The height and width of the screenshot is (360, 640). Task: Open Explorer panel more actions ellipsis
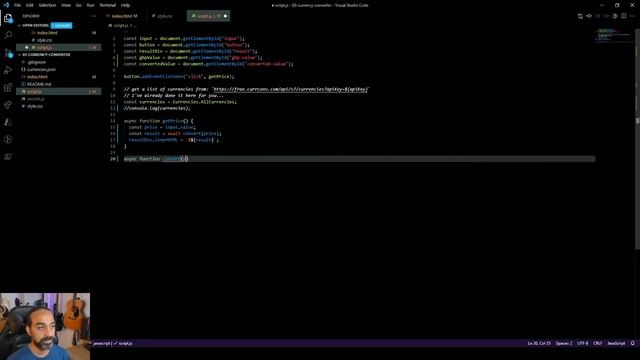click(93, 16)
